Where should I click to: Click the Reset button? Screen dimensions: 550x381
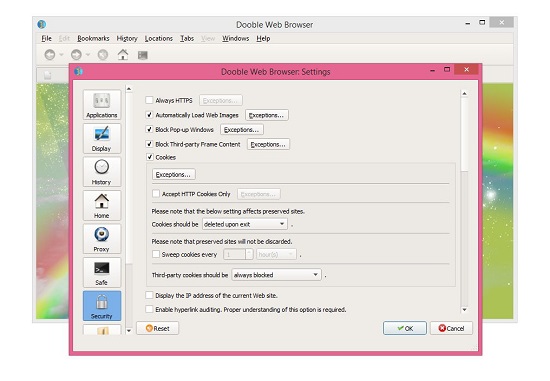157,328
